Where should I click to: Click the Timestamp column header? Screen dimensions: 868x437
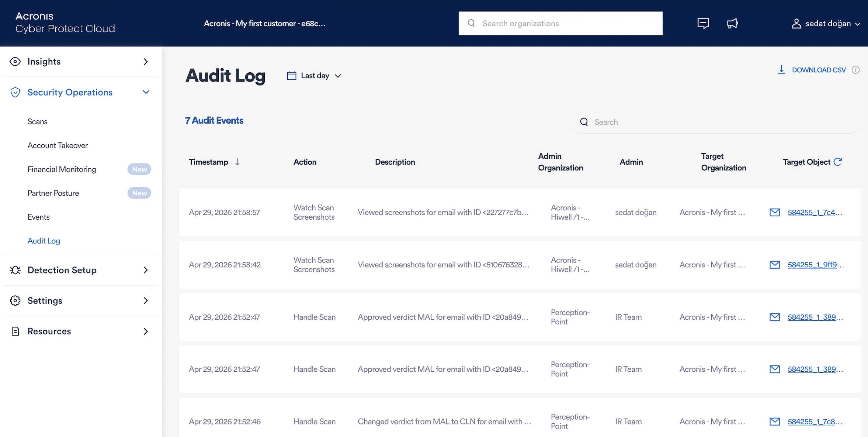tap(208, 162)
